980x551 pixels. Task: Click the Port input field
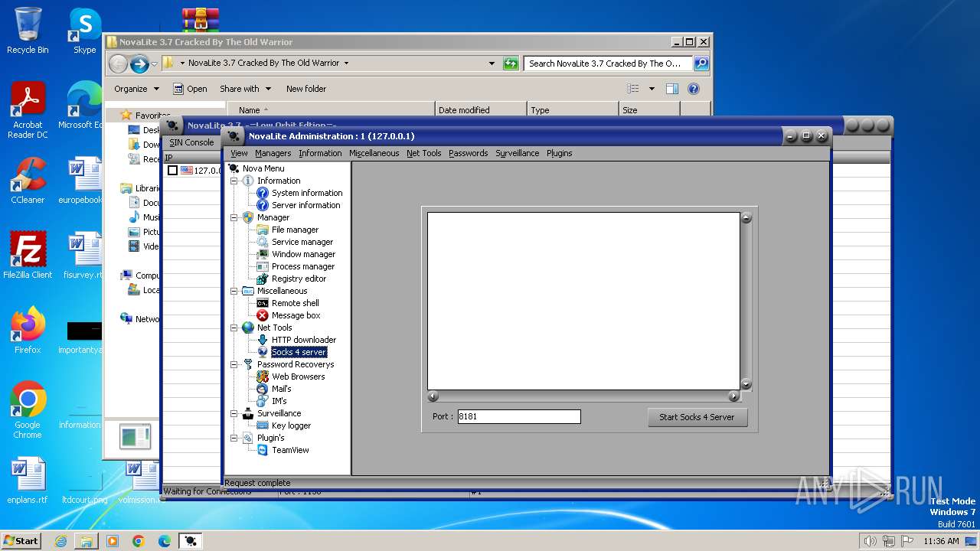pyautogui.click(x=519, y=417)
